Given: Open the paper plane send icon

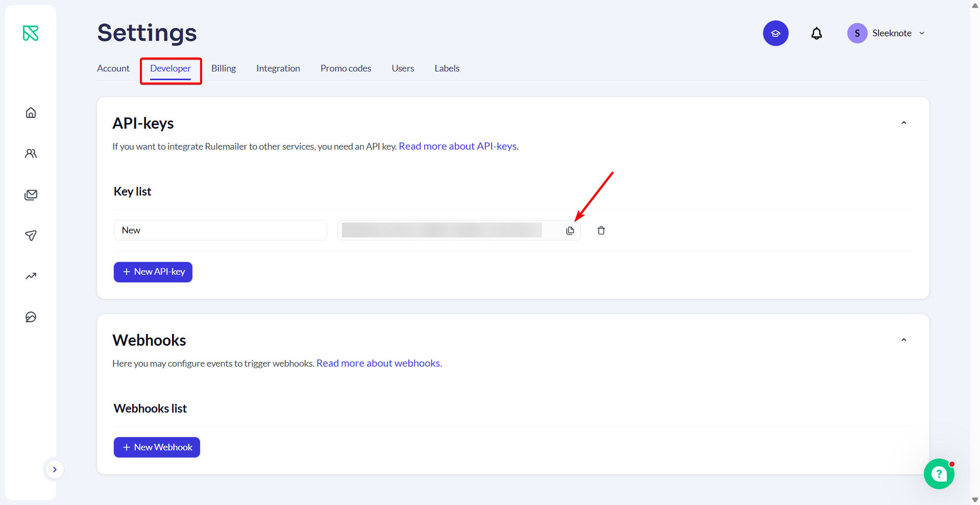Looking at the screenshot, I should tap(31, 235).
